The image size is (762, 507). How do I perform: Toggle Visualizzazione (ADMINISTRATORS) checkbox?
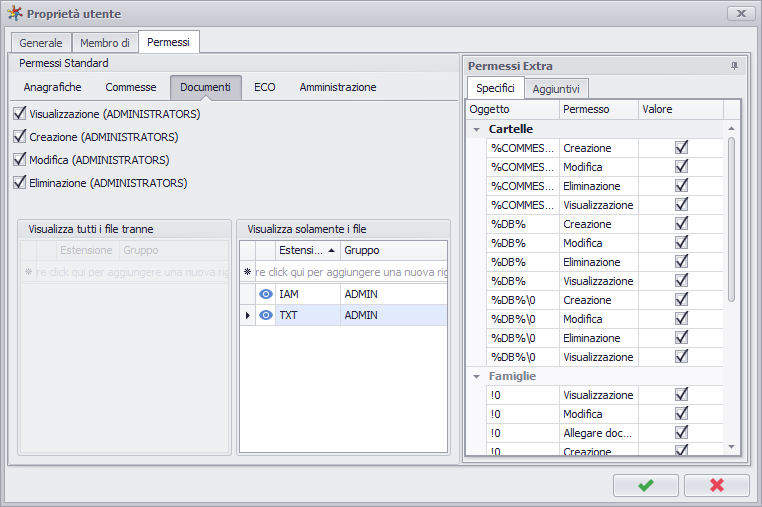coord(19,113)
